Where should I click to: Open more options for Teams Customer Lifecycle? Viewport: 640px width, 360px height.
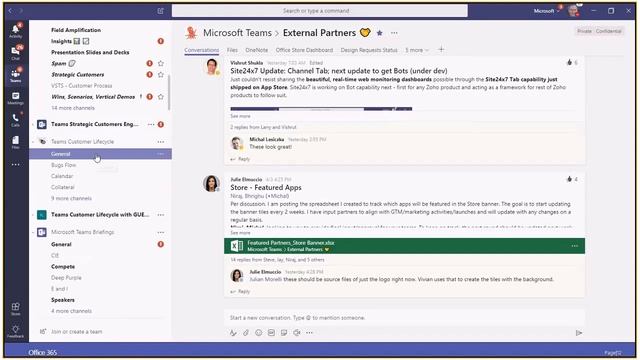tap(161, 142)
